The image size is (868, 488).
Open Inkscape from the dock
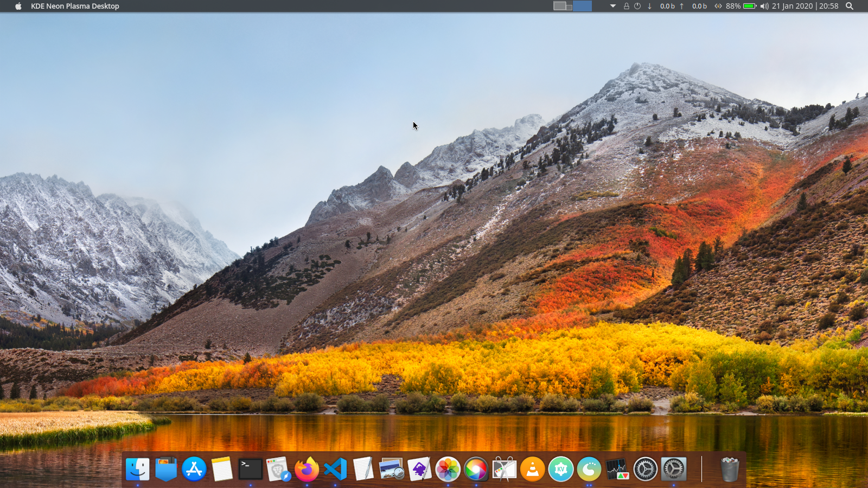pyautogui.click(x=420, y=469)
